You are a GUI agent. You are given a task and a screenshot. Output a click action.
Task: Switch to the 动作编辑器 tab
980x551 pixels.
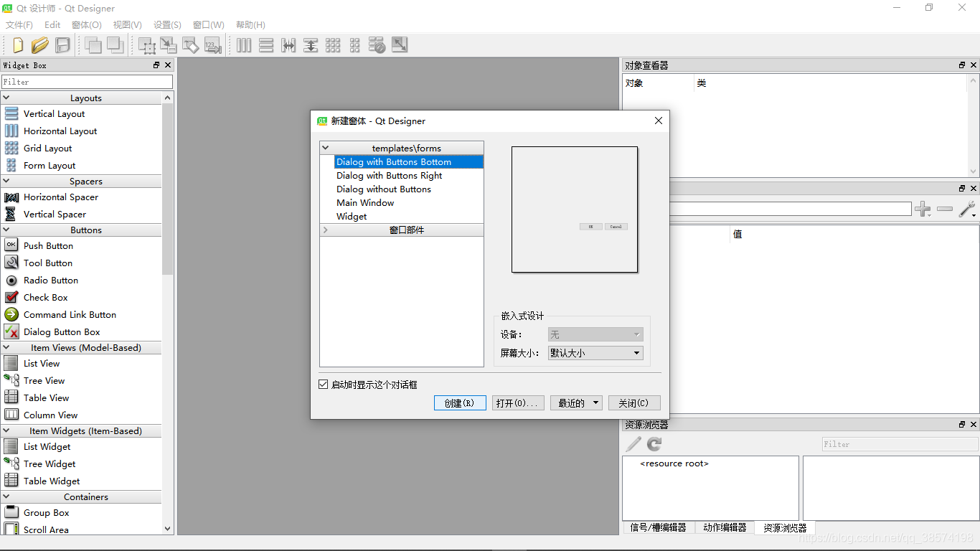tap(725, 527)
